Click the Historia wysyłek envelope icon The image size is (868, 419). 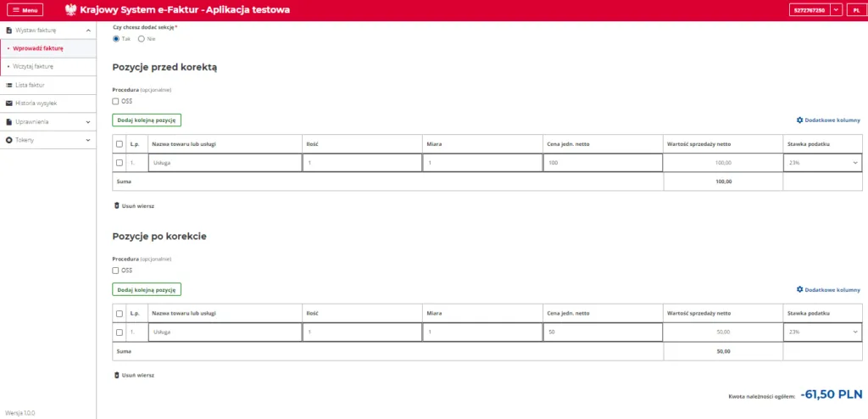pyautogui.click(x=8, y=103)
